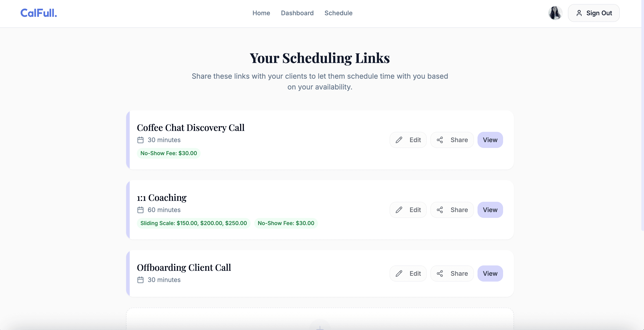Click the share icon on Coffee Chat Discovery Call
This screenshot has height=330, width=644.
(440, 140)
